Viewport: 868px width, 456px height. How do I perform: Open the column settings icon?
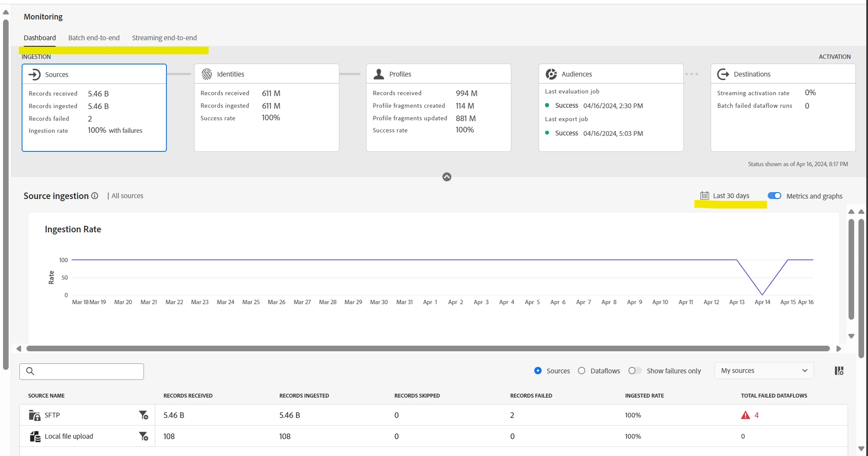(839, 371)
